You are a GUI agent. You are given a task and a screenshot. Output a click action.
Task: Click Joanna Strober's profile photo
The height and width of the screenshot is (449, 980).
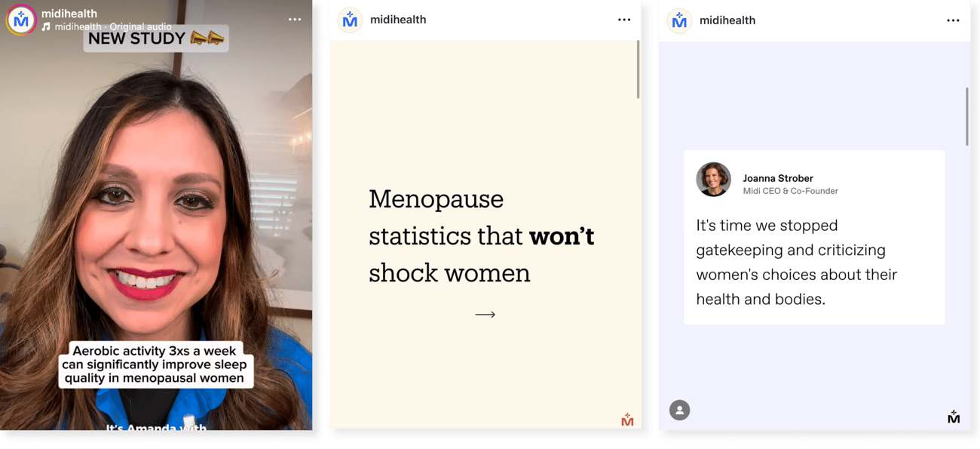(713, 180)
